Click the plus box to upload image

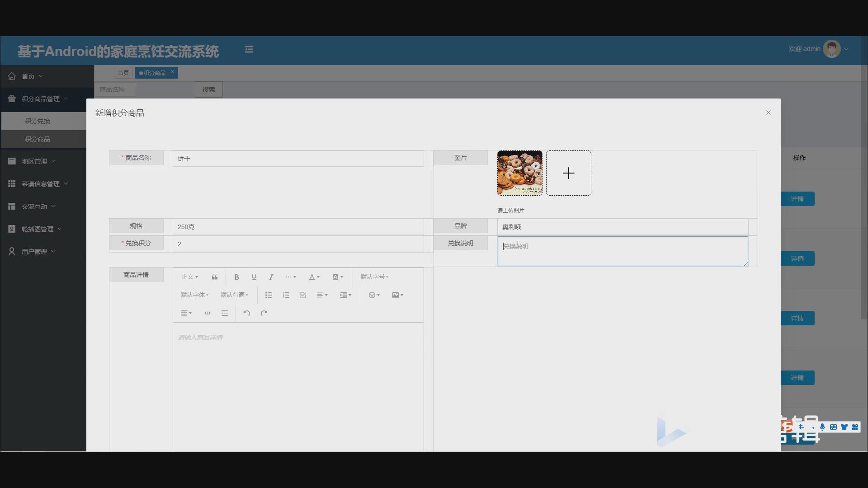[568, 173]
